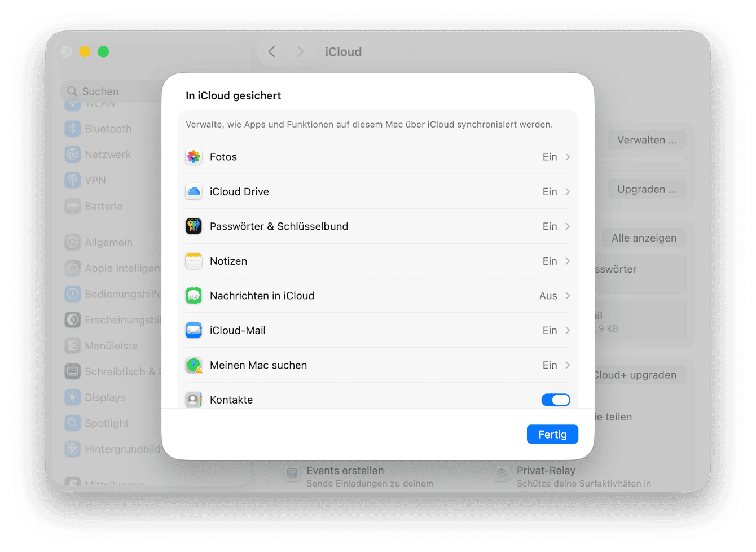
Task: Click the Spotlight magnifier icon in sidebar
Action: click(x=73, y=423)
